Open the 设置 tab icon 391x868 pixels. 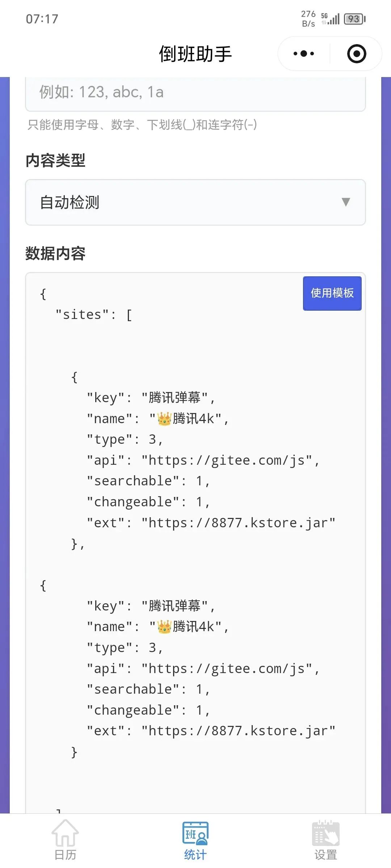pyautogui.click(x=326, y=833)
